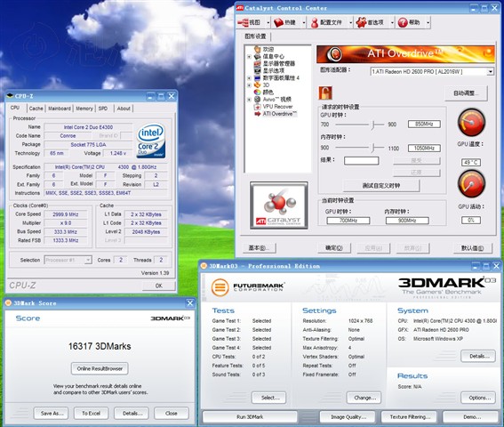The image size is (504, 427).
Task: Open the ATI Radeon HD 2600 PRO adapter dropdown
Action: 490,72
